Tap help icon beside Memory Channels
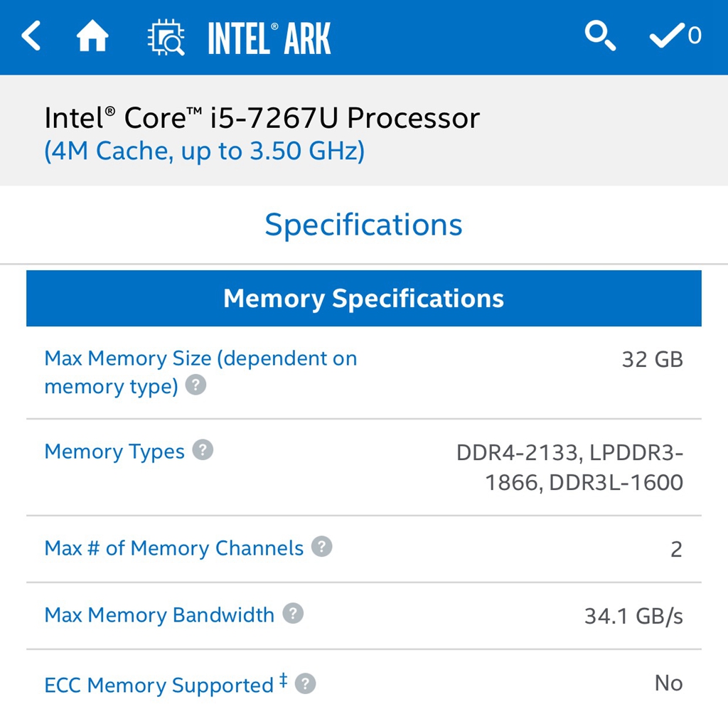The width and height of the screenshot is (728, 704). click(322, 547)
